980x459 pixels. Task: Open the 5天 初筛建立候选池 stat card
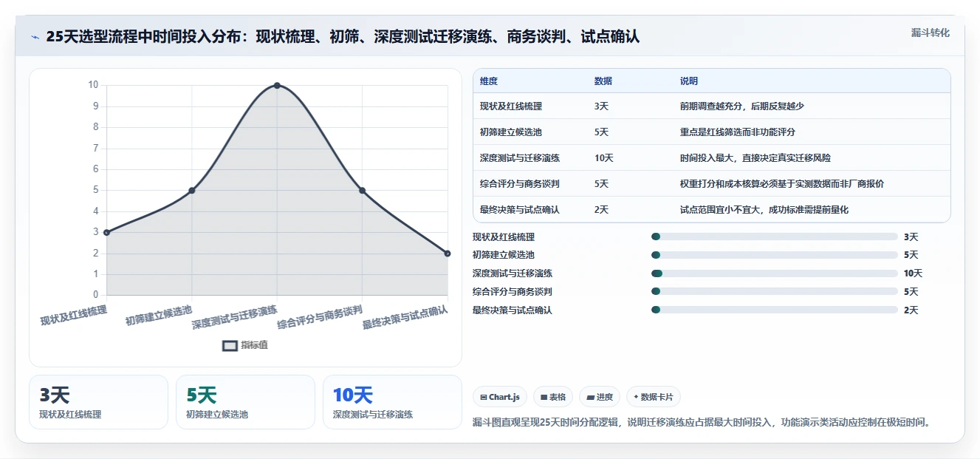[246, 402]
